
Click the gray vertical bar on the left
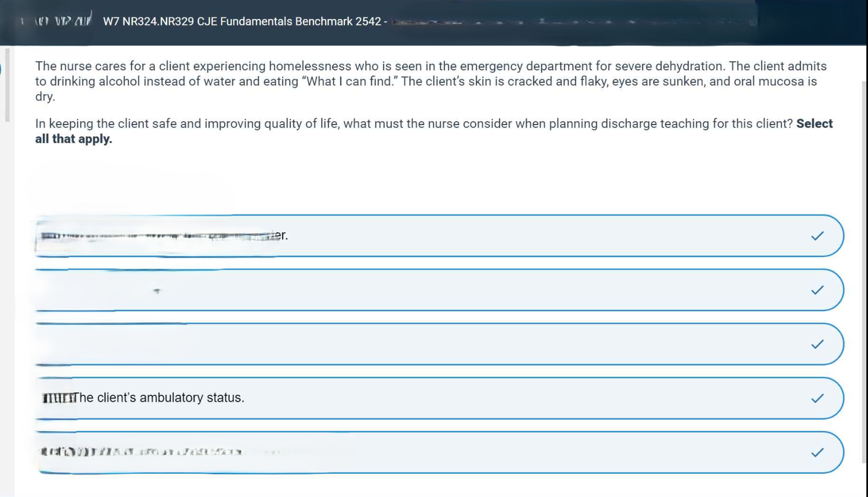(7, 85)
